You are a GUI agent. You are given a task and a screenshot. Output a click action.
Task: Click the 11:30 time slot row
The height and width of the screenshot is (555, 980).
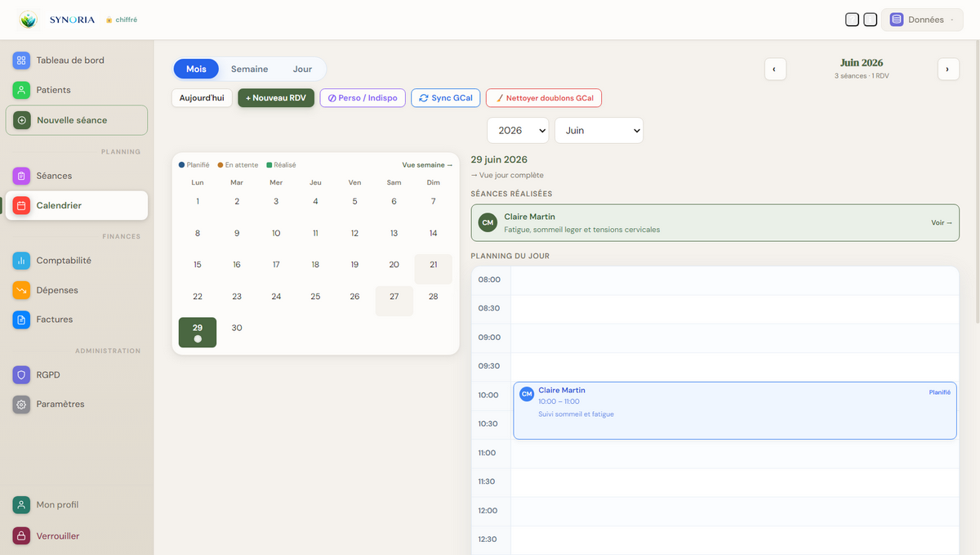point(715,482)
